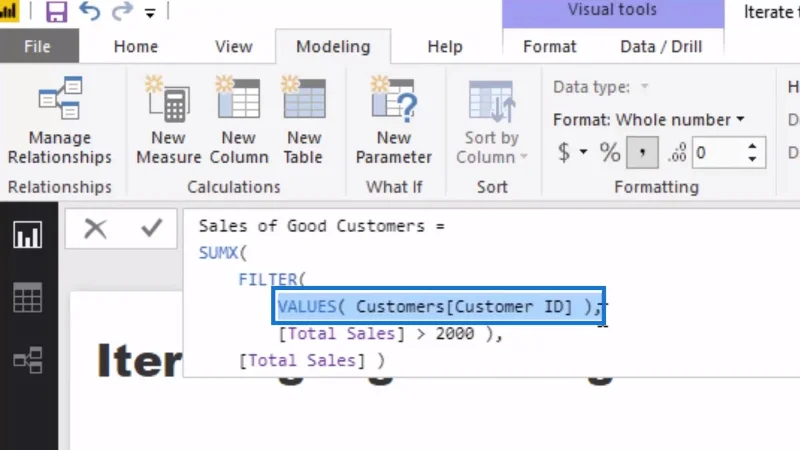Open the Help ribbon tab
The height and width of the screenshot is (450, 800).
point(445,46)
